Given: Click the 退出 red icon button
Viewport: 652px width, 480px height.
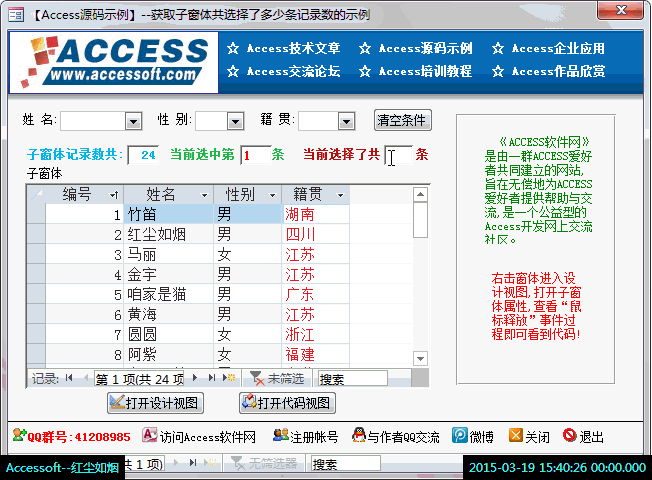Looking at the screenshot, I should pyautogui.click(x=583, y=437).
